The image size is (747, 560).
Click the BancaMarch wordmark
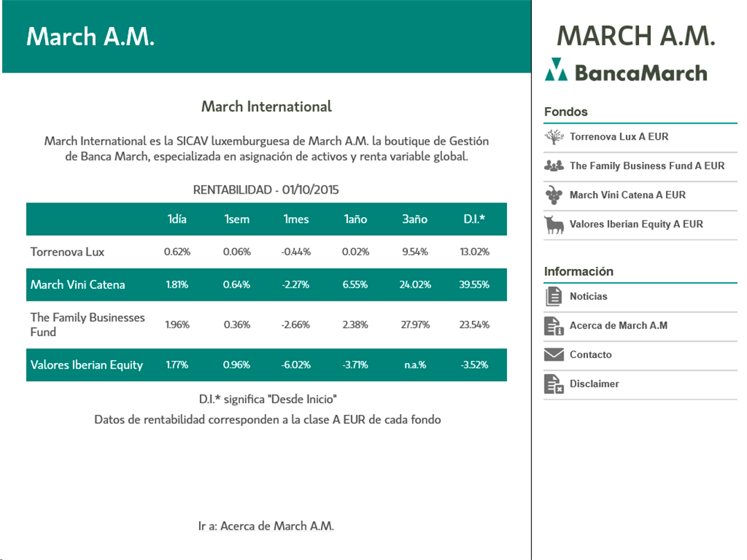click(641, 73)
